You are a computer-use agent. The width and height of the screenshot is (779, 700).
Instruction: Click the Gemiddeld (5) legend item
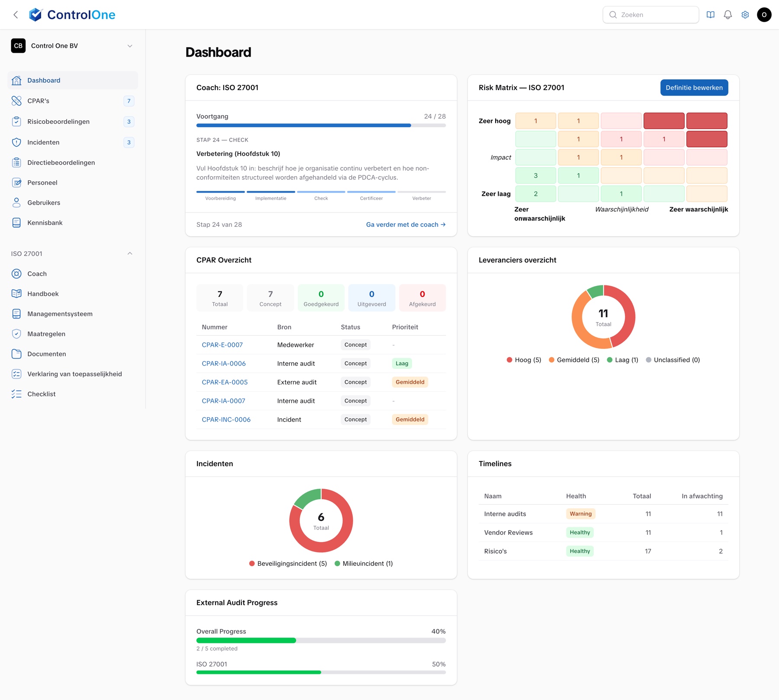pos(574,360)
